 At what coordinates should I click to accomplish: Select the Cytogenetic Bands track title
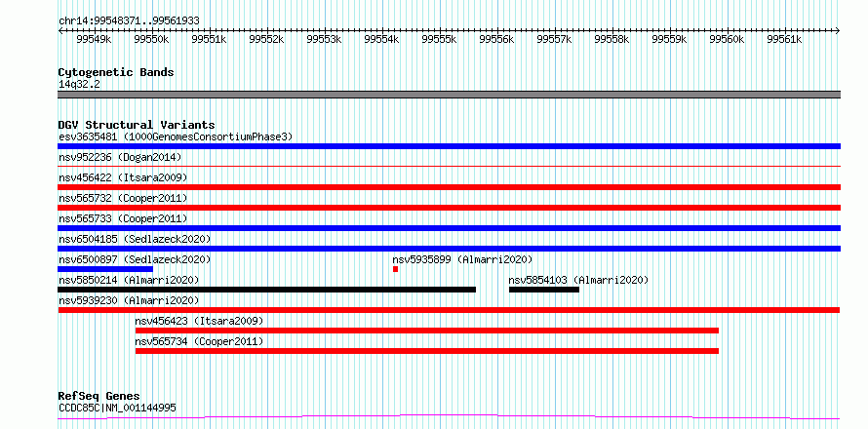tap(116, 72)
